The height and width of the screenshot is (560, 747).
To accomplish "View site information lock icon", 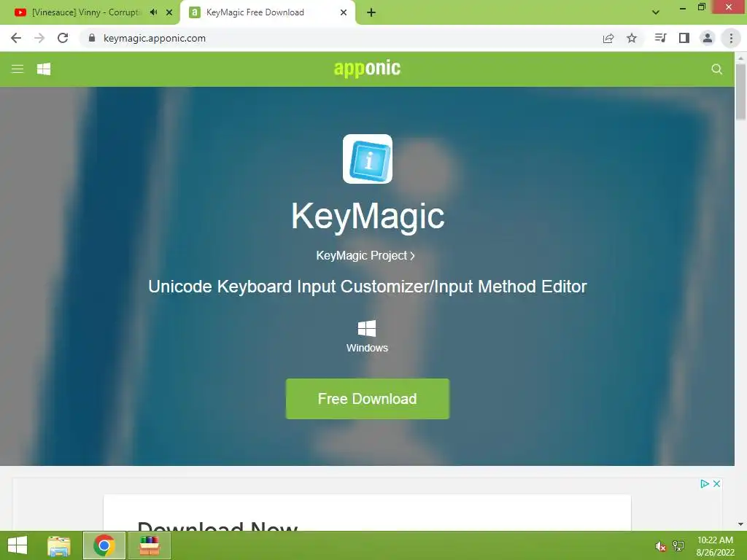I will pyautogui.click(x=92, y=38).
